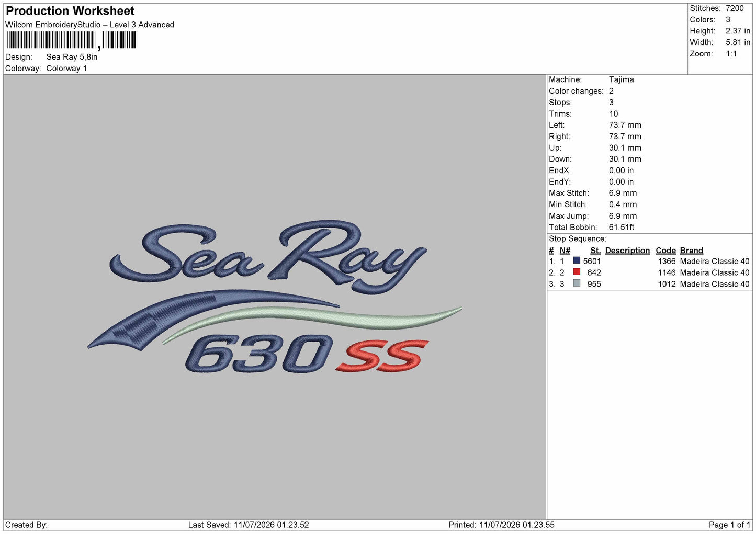Click the 'Last Saved: 11/07/2026 01.23.52' footer
The height and width of the screenshot is (534, 756).
click(249, 525)
